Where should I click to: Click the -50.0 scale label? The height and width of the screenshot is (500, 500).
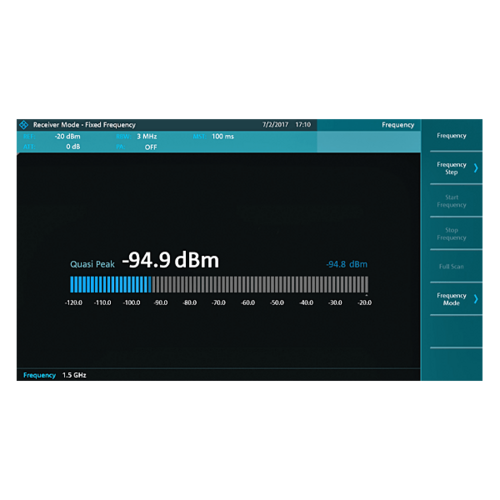277,303
